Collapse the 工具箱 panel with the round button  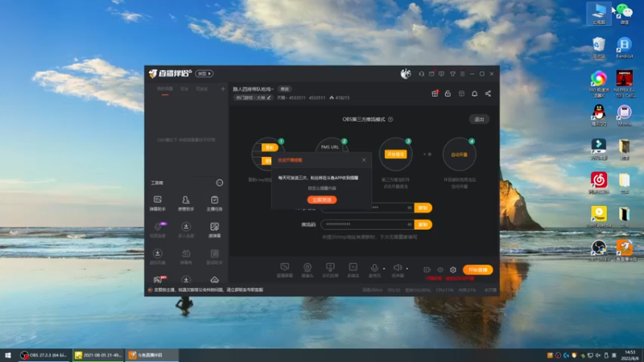220,183
